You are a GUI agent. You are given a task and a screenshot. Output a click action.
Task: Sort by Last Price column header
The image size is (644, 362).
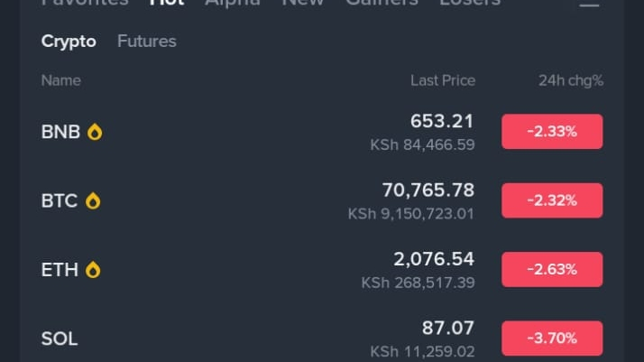point(442,80)
